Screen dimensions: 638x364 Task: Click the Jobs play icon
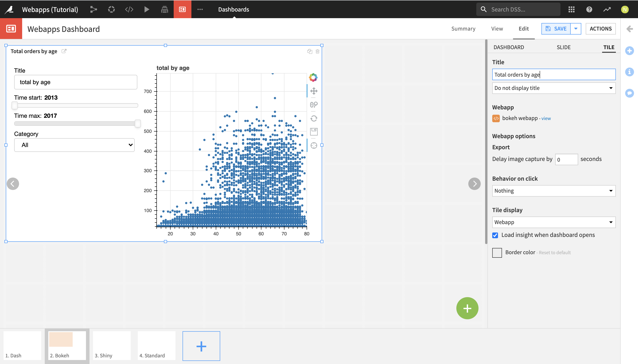point(147,10)
